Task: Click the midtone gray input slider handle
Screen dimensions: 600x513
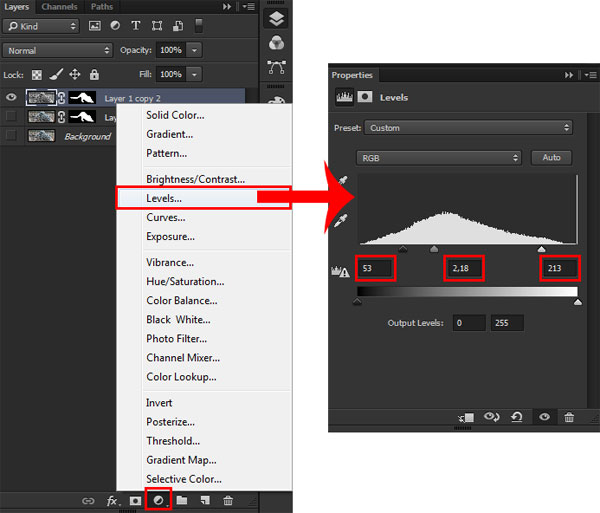Action: tap(434, 249)
